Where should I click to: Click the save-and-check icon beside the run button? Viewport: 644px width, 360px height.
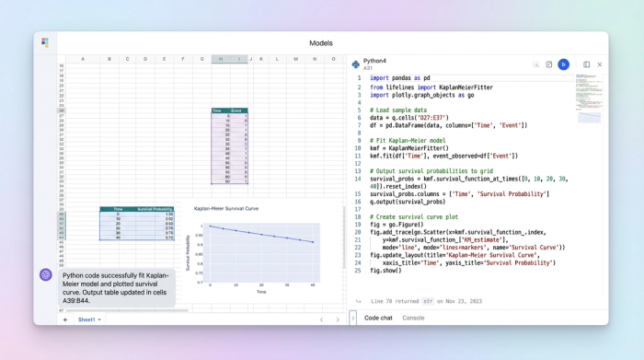click(548, 64)
